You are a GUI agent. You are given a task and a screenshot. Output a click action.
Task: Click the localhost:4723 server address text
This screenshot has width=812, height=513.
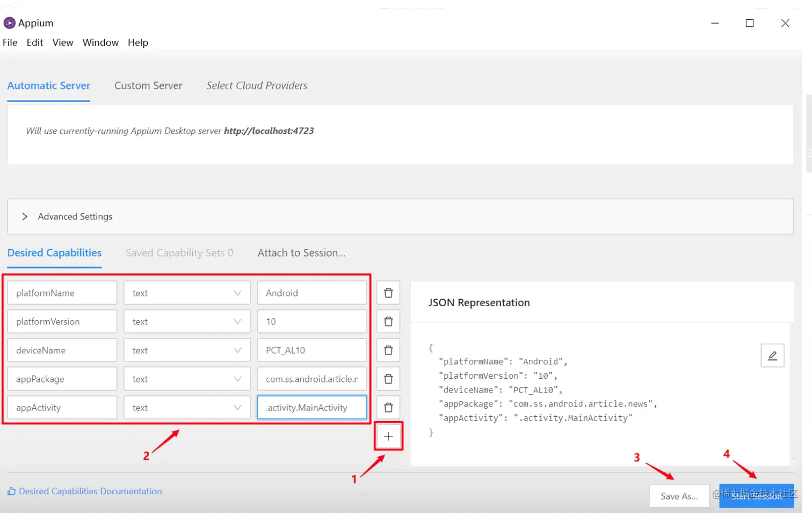pos(269,131)
